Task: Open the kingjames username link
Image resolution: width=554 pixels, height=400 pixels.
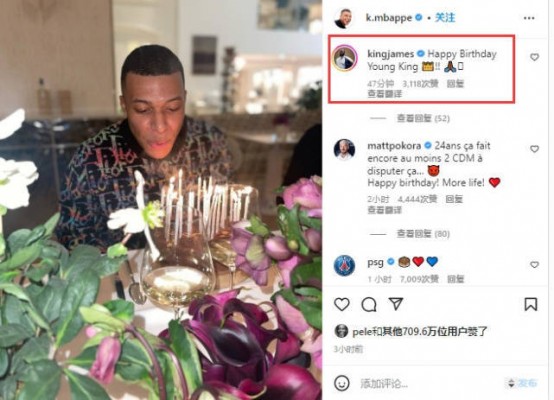Action: pos(390,54)
